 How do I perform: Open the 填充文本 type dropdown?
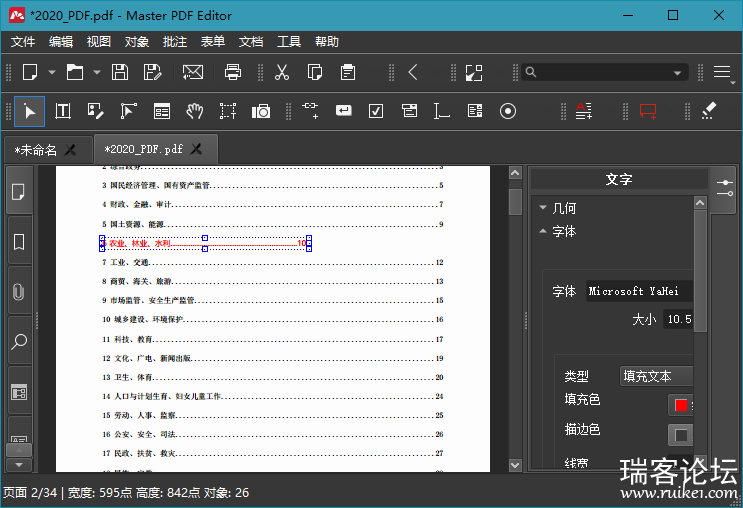[x=656, y=376]
